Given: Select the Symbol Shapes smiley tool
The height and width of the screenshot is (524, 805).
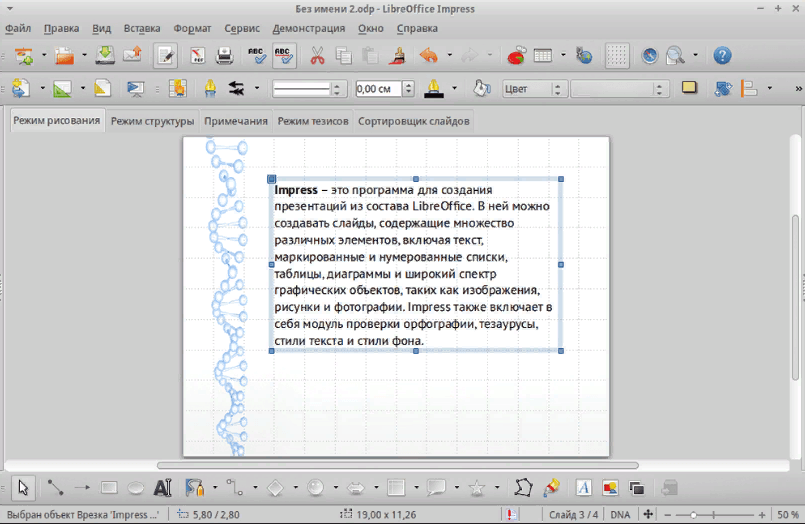Looking at the screenshot, I should 316,488.
